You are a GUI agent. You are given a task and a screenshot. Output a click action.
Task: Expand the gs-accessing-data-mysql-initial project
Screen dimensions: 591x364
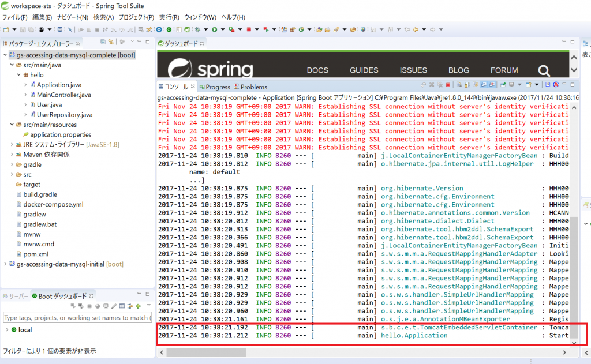pos(6,264)
